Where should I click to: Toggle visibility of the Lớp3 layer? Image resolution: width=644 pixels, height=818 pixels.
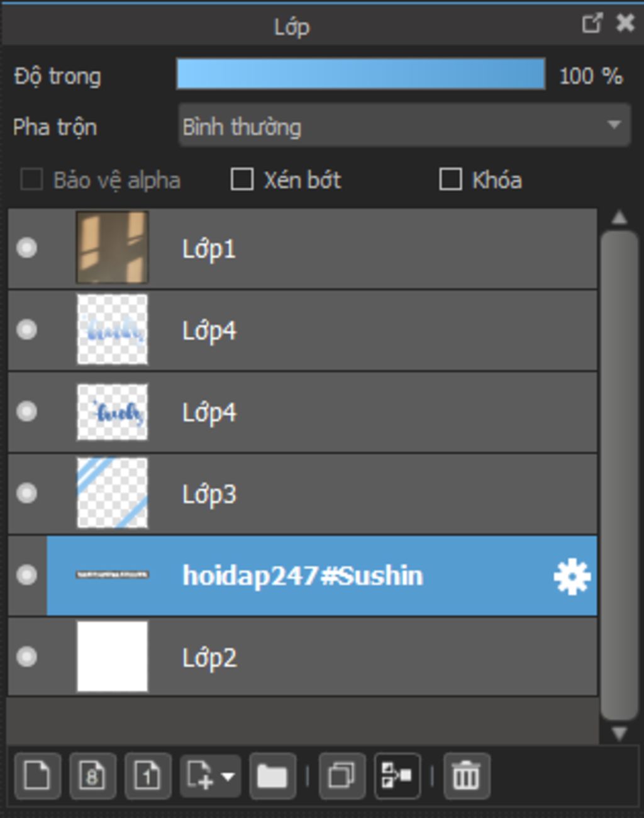pyautogui.click(x=26, y=493)
